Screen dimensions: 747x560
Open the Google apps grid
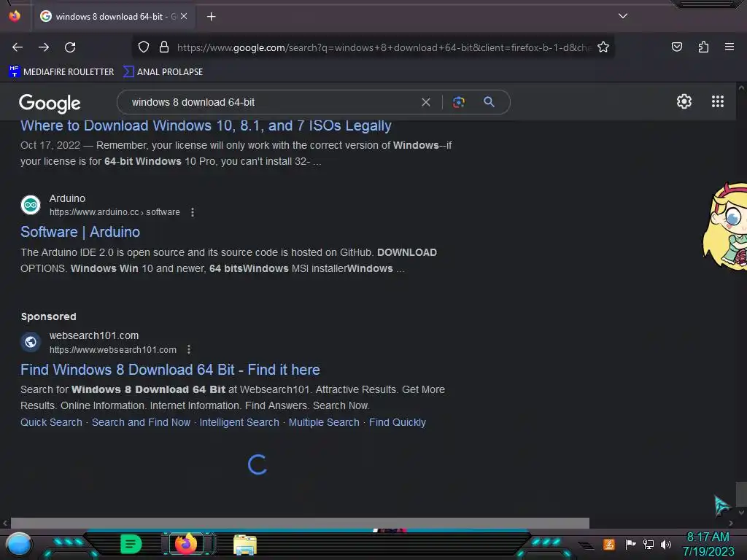718,101
